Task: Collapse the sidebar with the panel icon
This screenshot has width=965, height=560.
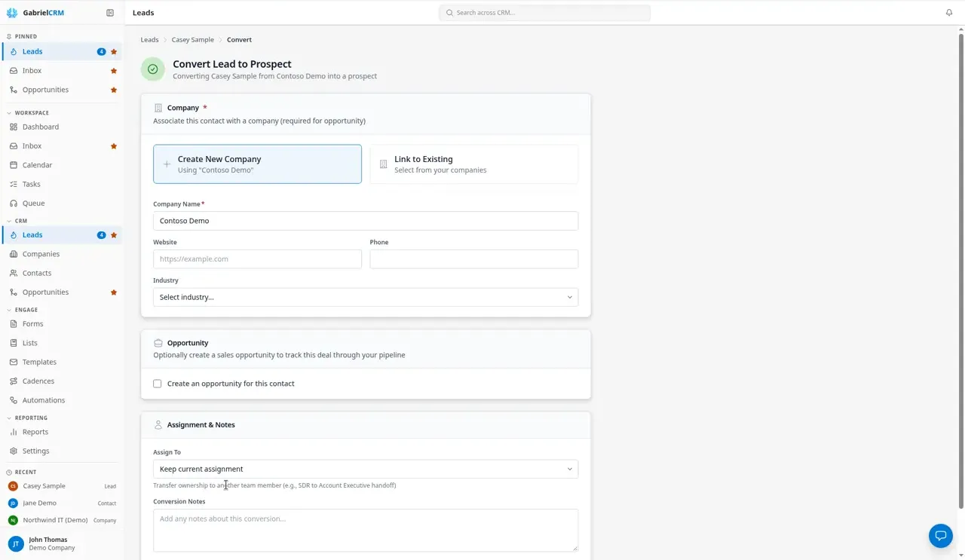Action: pos(110,13)
